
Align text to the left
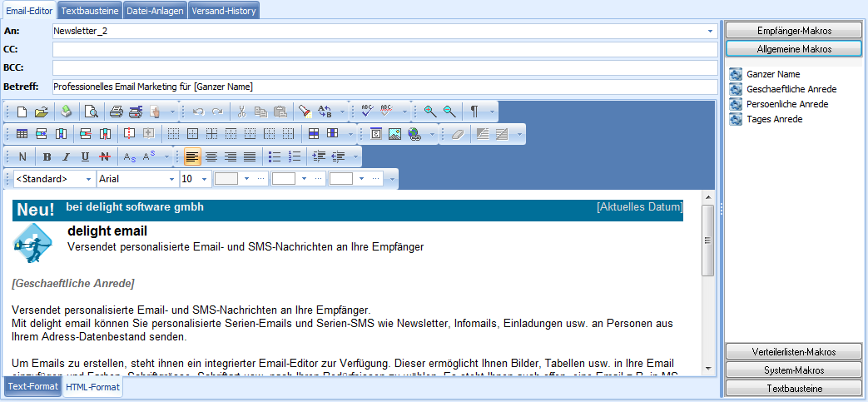click(192, 156)
